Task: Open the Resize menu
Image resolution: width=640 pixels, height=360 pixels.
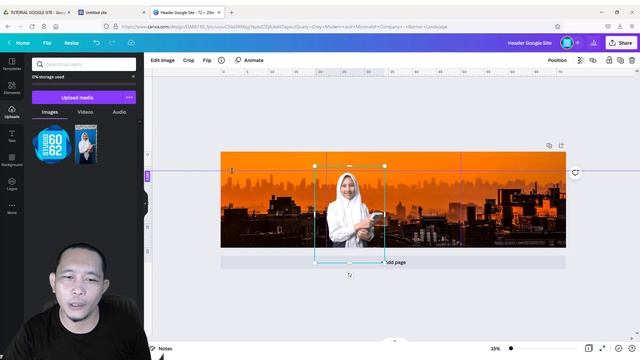Action: pyautogui.click(x=71, y=43)
